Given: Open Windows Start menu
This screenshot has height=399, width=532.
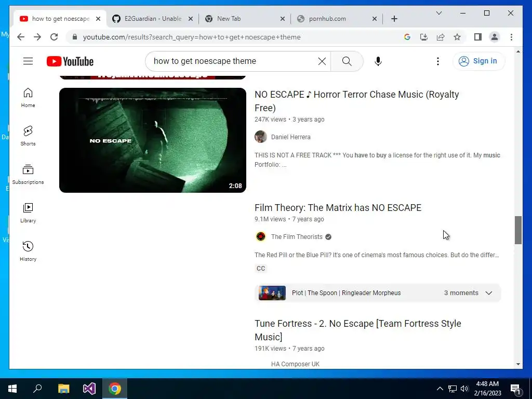Looking at the screenshot, I should 12,389.
